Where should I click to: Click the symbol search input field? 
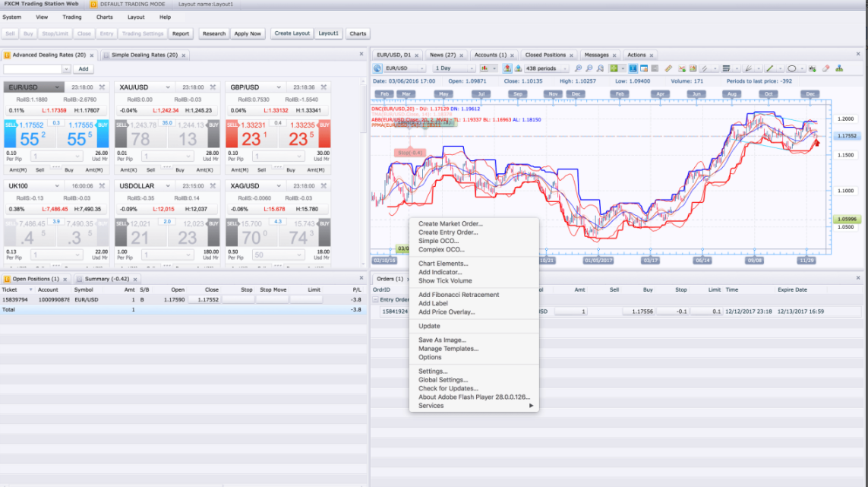[x=33, y=68]
